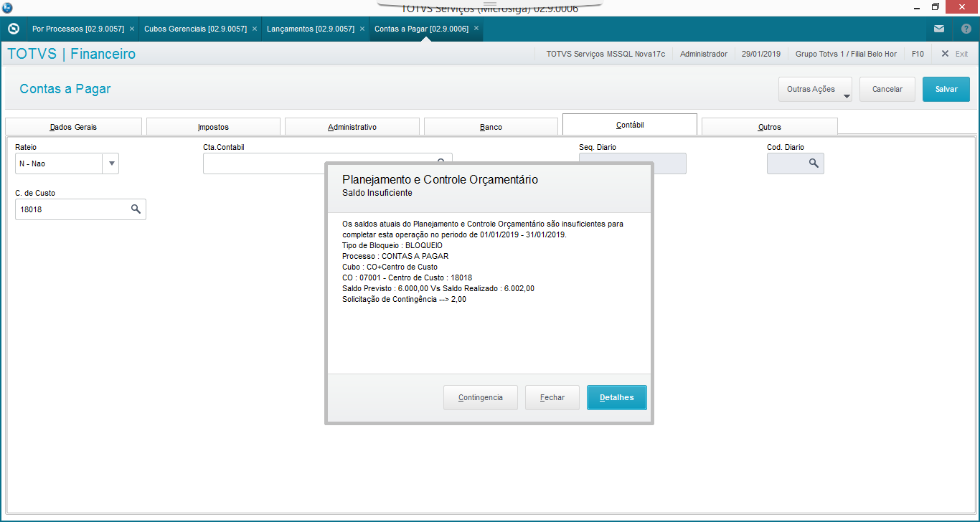980x522 pixels.
Task: Click the Solicitação de Contingência line
Action: (x=404, y=299)
